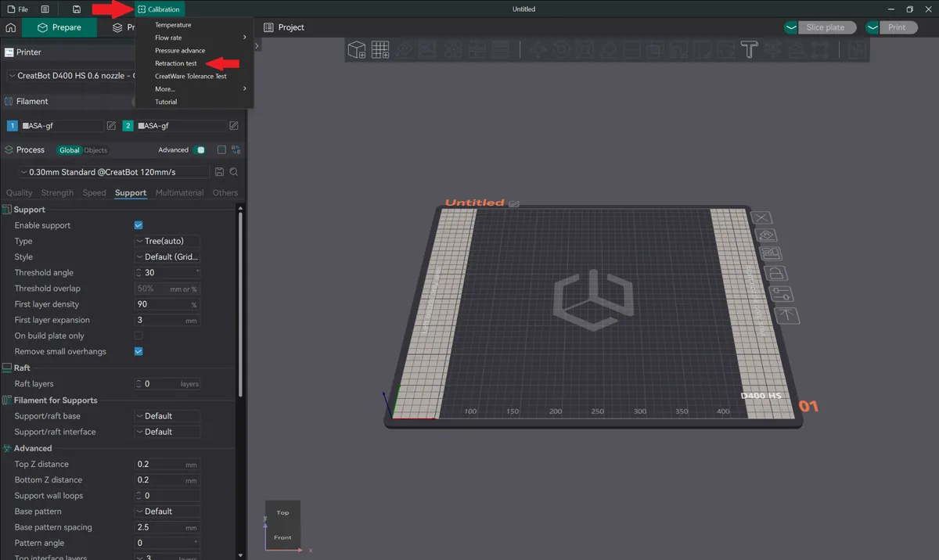This screenshot has height=560, width=939.
Task: Open the Base pattern dropdown
Action: [x=167, y=512]
